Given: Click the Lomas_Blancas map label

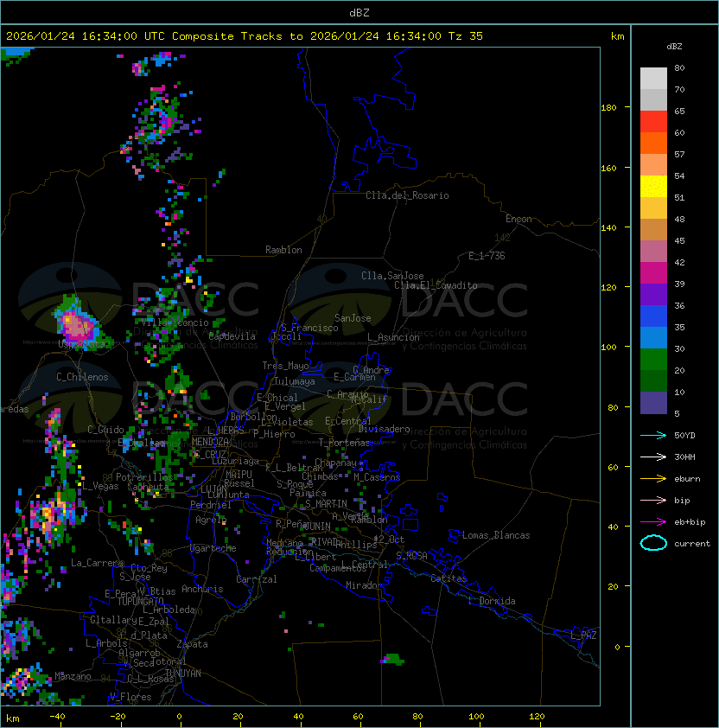Looking at the screenshot, I should tap(496, 535).
